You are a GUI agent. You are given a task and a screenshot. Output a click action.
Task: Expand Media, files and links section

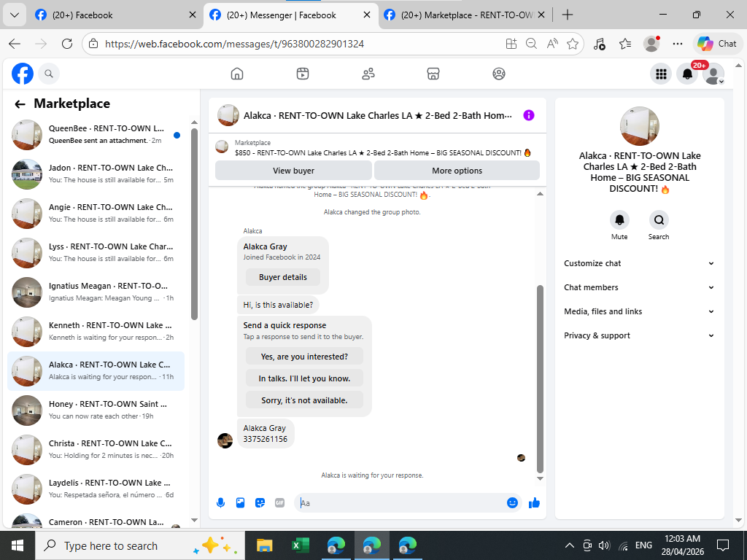click(639, 311)
